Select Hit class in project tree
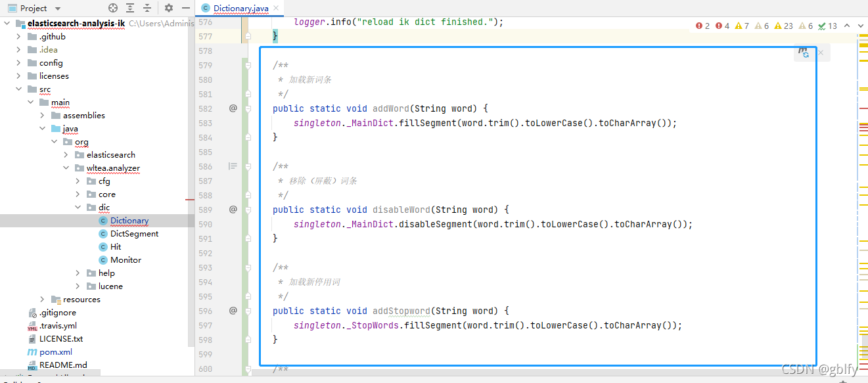This screenshot has width=868, height=383. 116,247
